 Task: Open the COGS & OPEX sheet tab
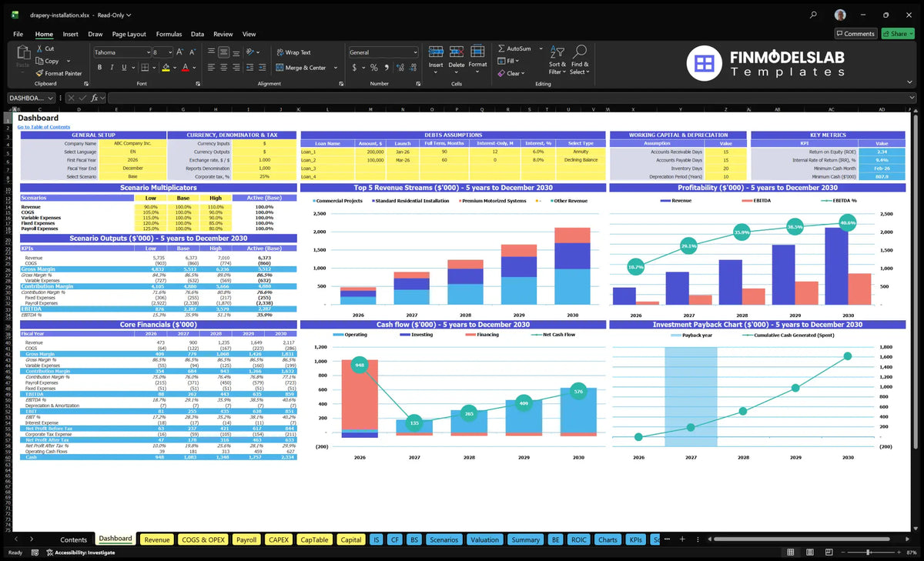coord(203,539)
